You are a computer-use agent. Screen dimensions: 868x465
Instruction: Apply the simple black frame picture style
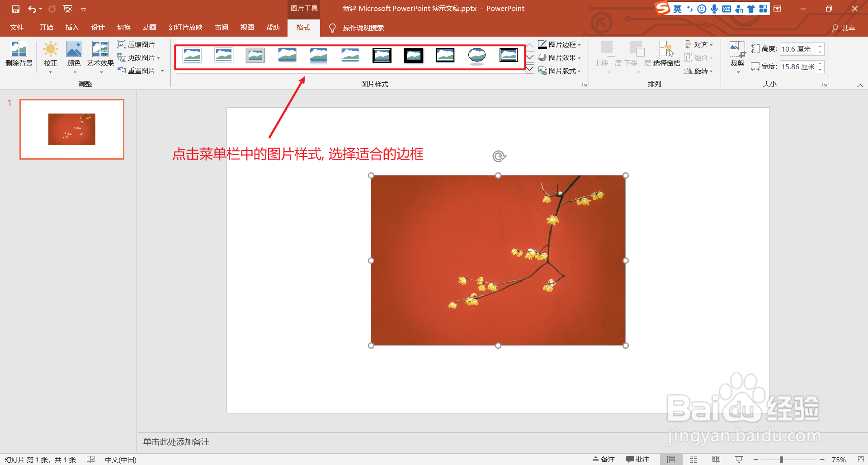(x=445, y=56)
